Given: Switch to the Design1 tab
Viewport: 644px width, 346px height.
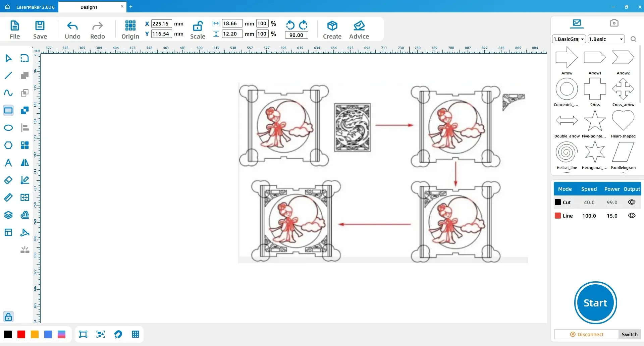Looking at the screenshot, I should [x=89, y=7].
